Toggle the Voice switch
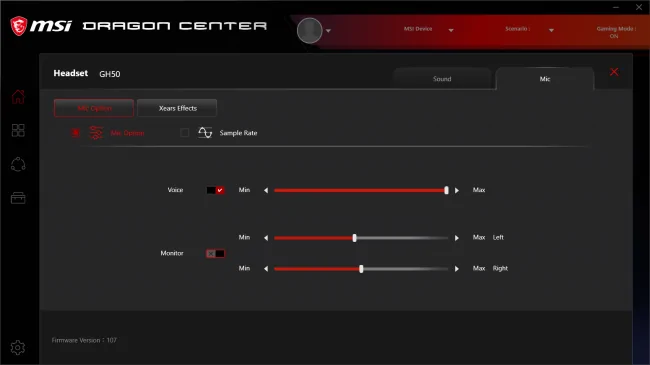This screenshot has width=650, height=365. coord(216,190)
